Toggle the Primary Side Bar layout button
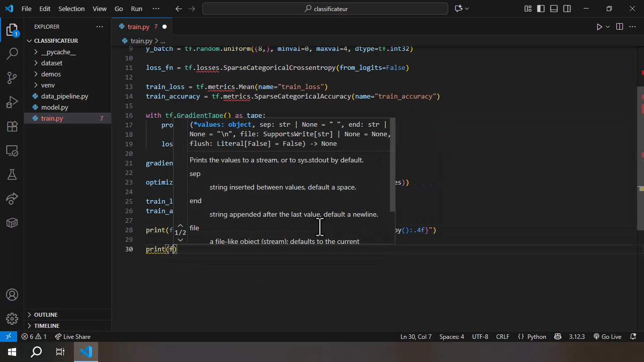The width and height of the screenshot is (644, 362). [x=541, y=9]
